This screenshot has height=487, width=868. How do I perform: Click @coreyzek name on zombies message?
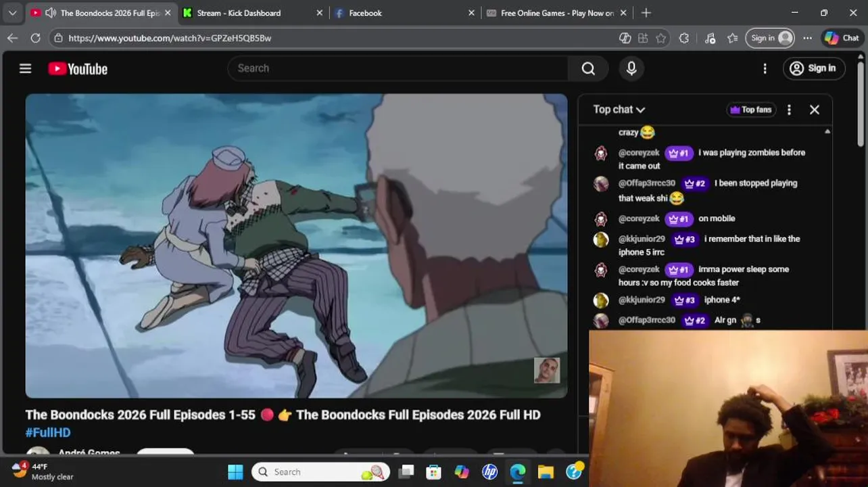click(x=639, y=153)
